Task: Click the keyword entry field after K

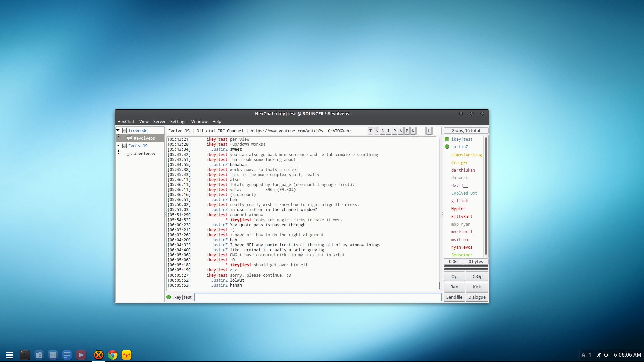Action: [421, 131]
